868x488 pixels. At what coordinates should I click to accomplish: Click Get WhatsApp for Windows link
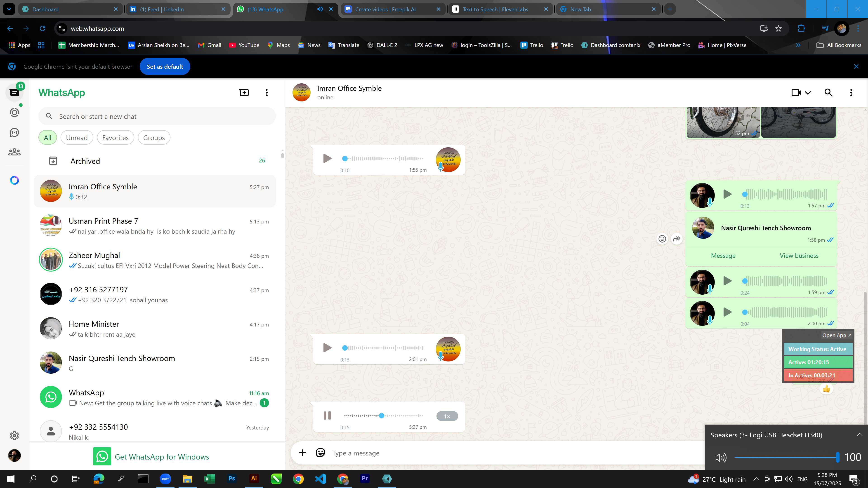(151, 457)
